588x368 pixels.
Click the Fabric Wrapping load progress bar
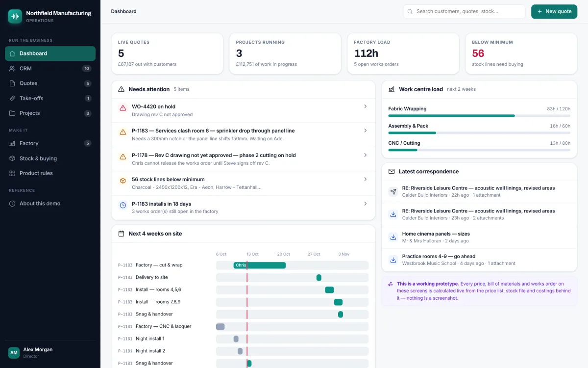click(479, 116)
